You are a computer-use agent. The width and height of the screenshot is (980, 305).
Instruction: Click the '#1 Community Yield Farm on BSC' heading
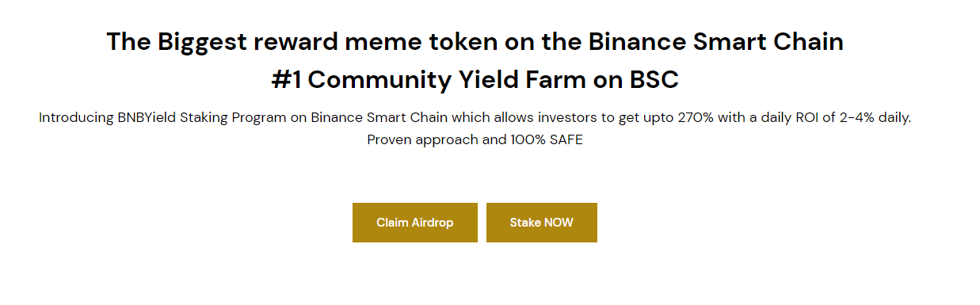[x=475, y=80]
